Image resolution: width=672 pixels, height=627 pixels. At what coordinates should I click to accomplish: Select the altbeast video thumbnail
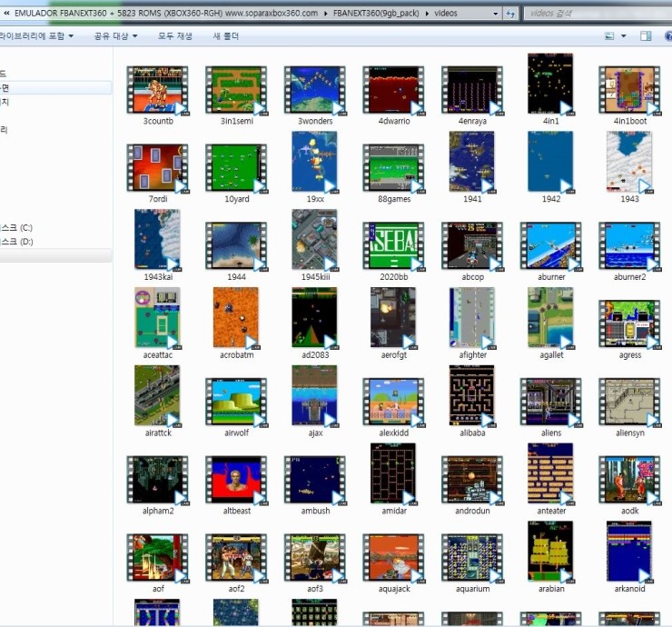(236, 481)
